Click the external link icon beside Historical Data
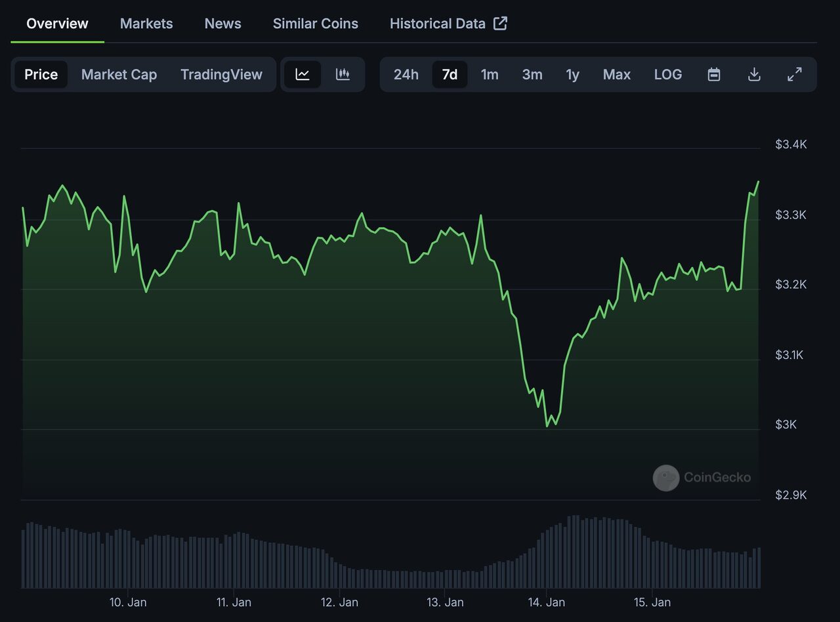Viewport: 840px width, 622px height. coord(501,24)
